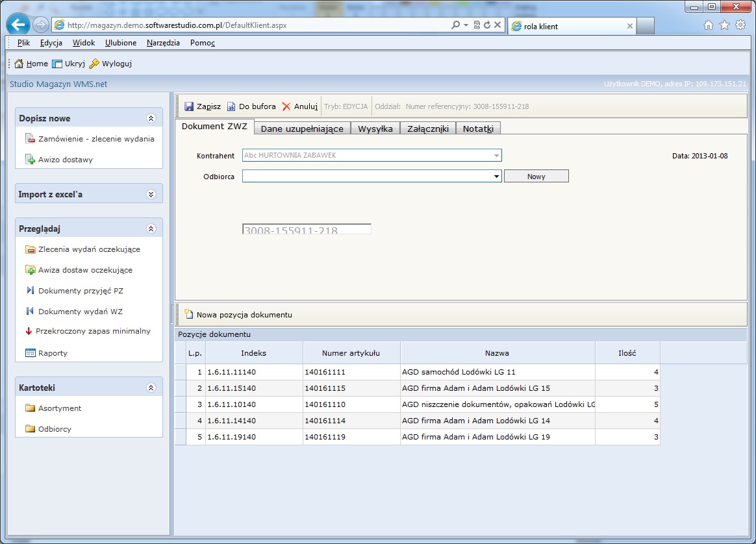Open the Ulubione menu
This screenshot has width=756, height=544.
121,43
